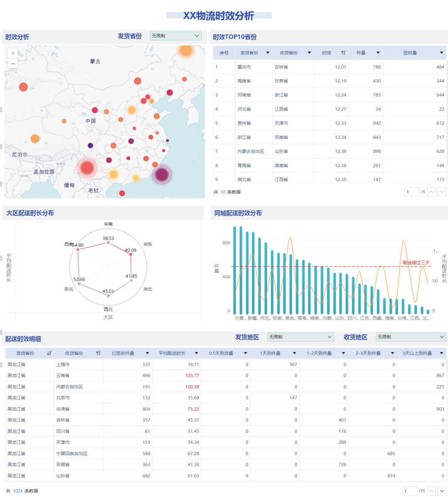Sort bottom table by 发货省份 column icon

[49, 353]
